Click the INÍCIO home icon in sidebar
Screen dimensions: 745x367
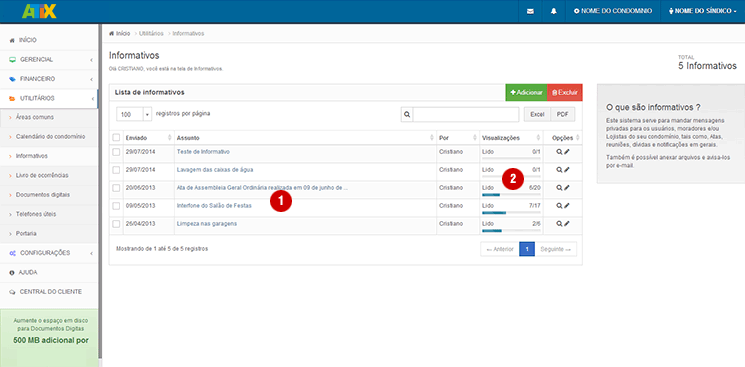(x=12, y=40)
